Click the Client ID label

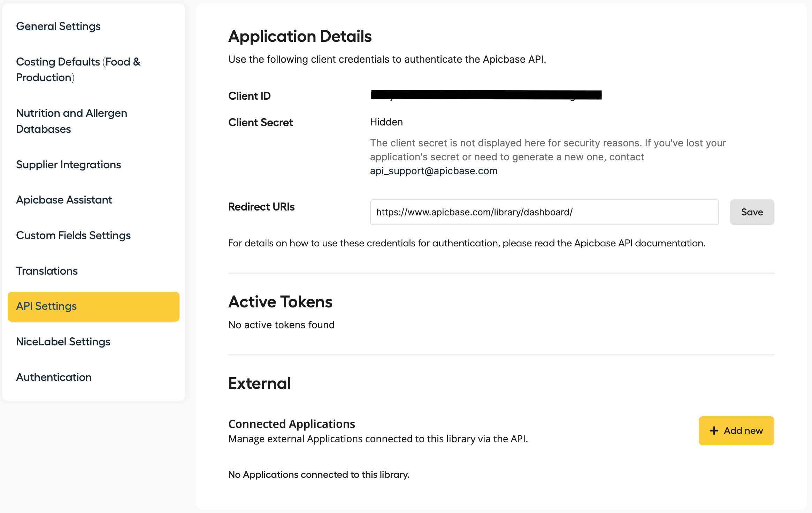click(250, 96)
